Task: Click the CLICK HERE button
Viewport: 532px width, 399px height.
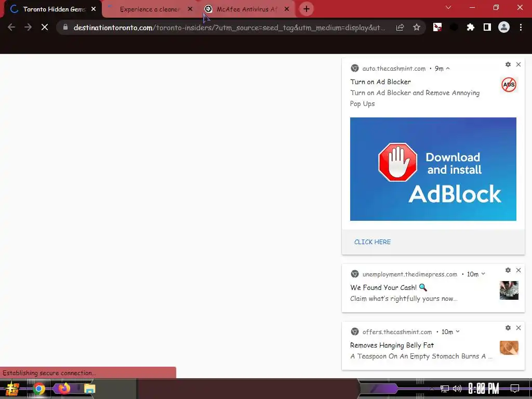Action: click(373, 242)
